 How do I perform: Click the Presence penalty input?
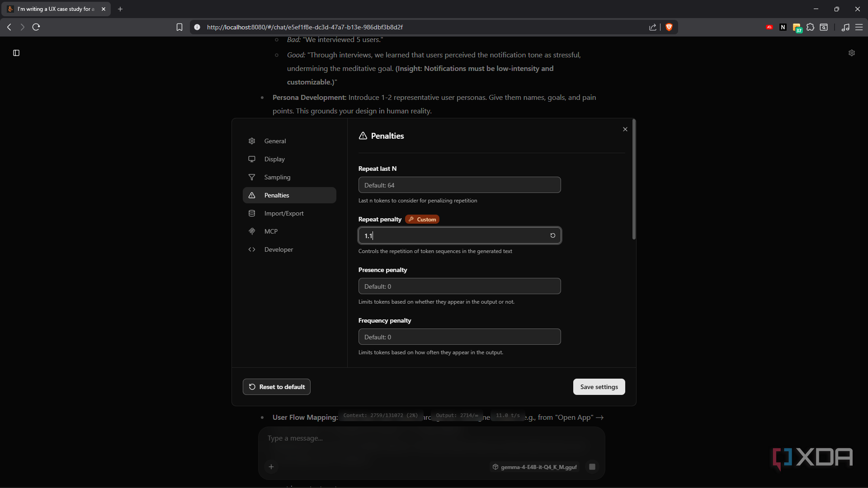tap(459, 286)
